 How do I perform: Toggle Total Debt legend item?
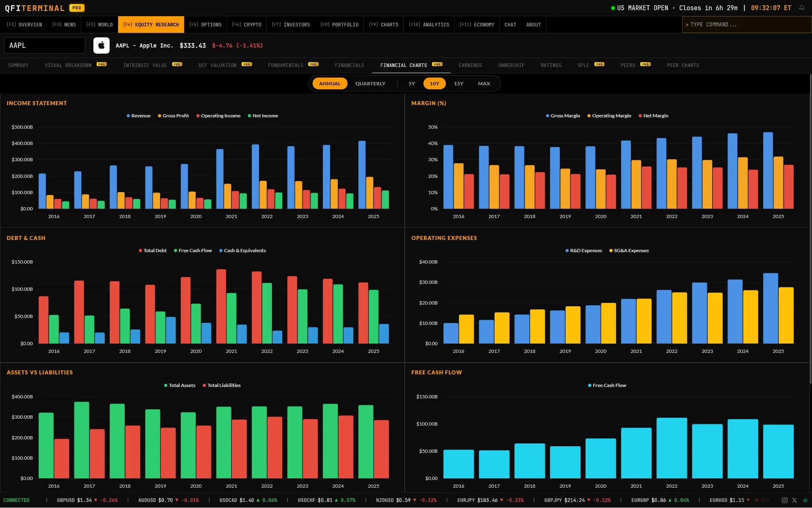point(153,251)
